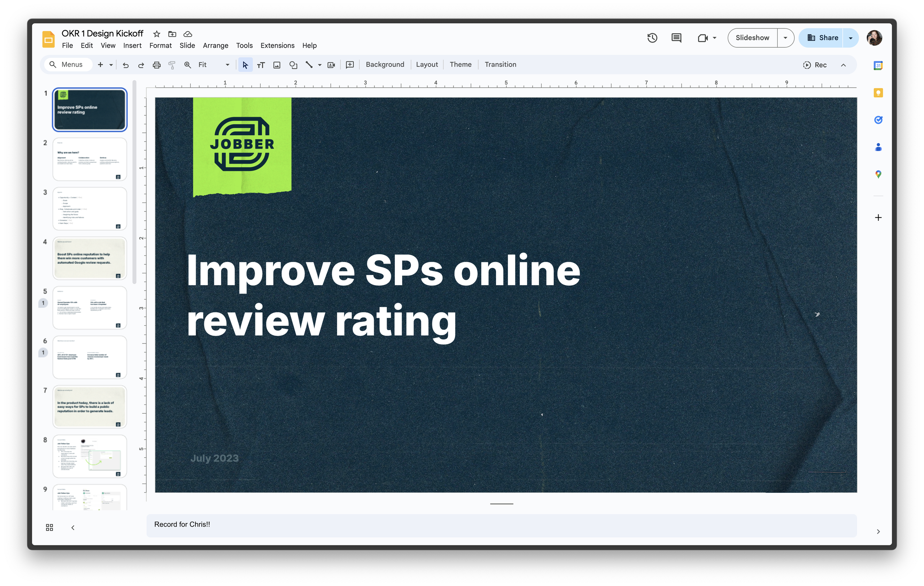Select slide 4 thumbnail in filmstrip
Screen dimensions: 924x586
(x=89, y=258)
